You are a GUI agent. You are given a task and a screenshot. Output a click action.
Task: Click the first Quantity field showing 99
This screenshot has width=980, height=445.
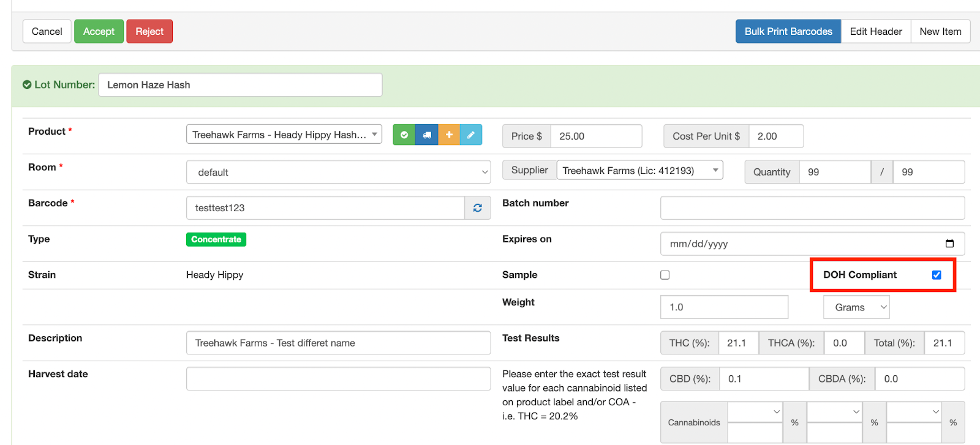tap(835, 172)
